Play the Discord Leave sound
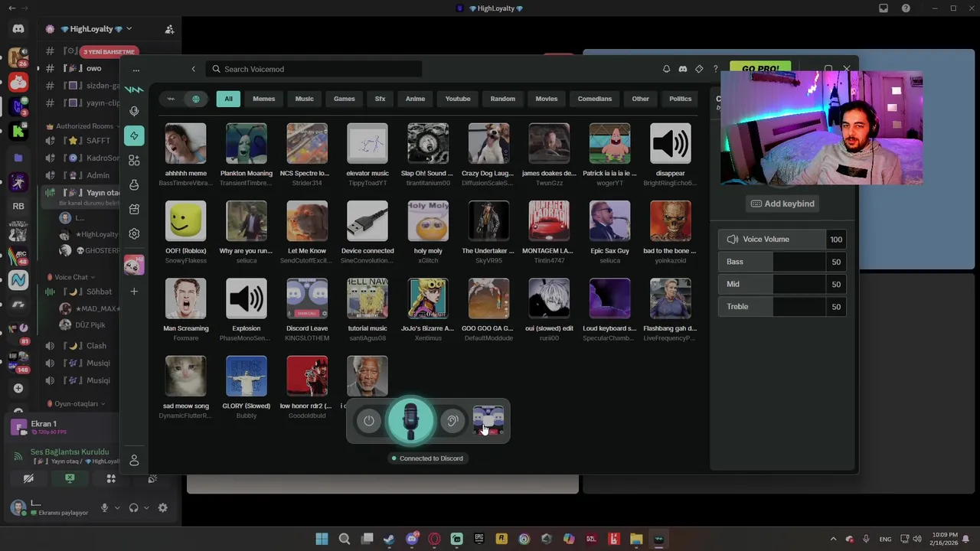 (307, 298)
